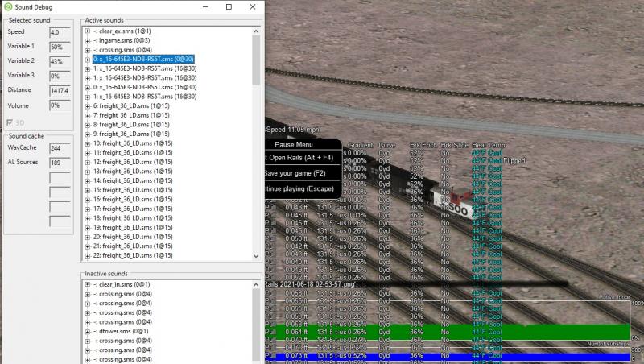Select 18: freight_36_LD.sms (1@15)
Image resolution: width=644 pixels, height=364 pixels.
(x=133, y=218)
